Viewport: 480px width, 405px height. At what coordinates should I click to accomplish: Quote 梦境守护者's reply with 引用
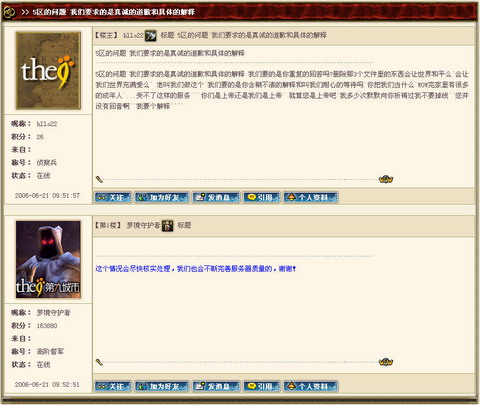pos(262,386)
